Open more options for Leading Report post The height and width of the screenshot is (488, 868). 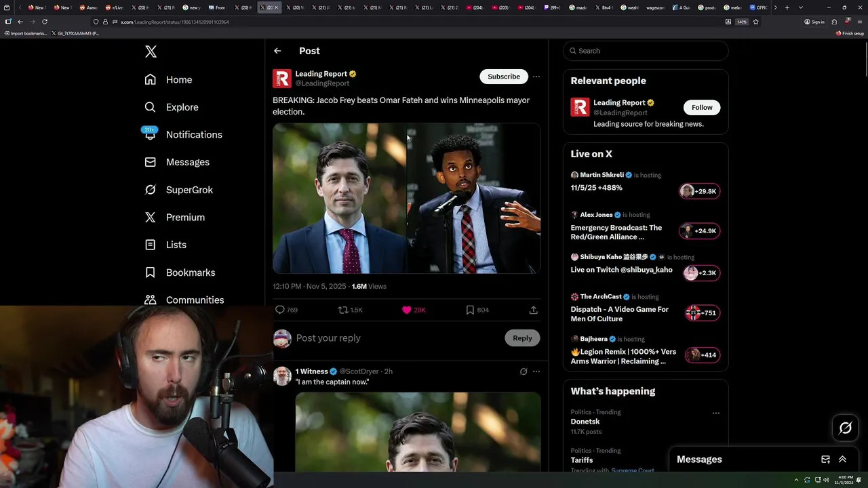pos(536,77)
